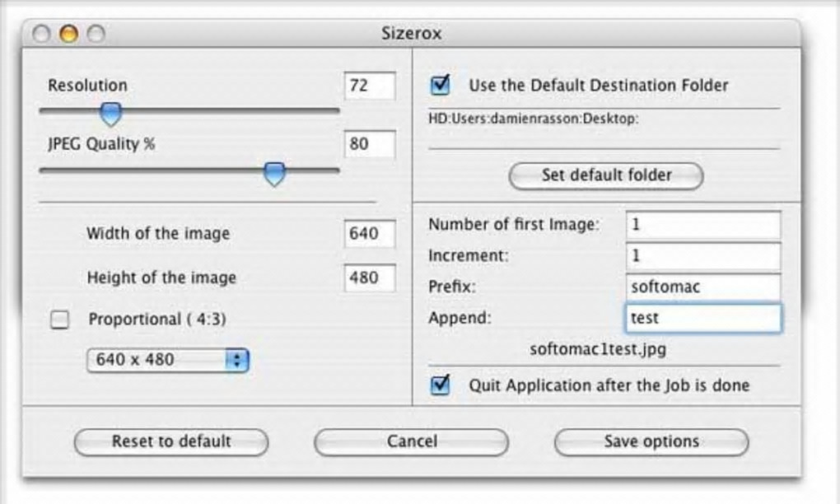
Task: Cancel the options dialog
Action: (x=412, y=441)
